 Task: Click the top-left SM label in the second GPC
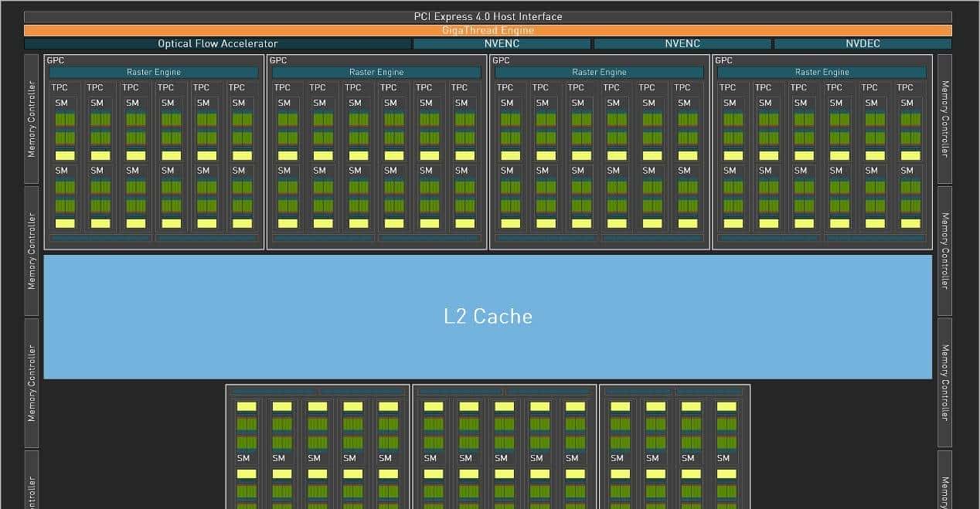coord(284,103)
